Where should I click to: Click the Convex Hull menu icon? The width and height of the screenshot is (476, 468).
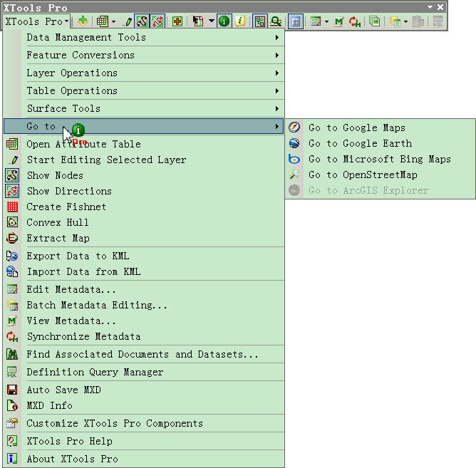coord(12,222)
